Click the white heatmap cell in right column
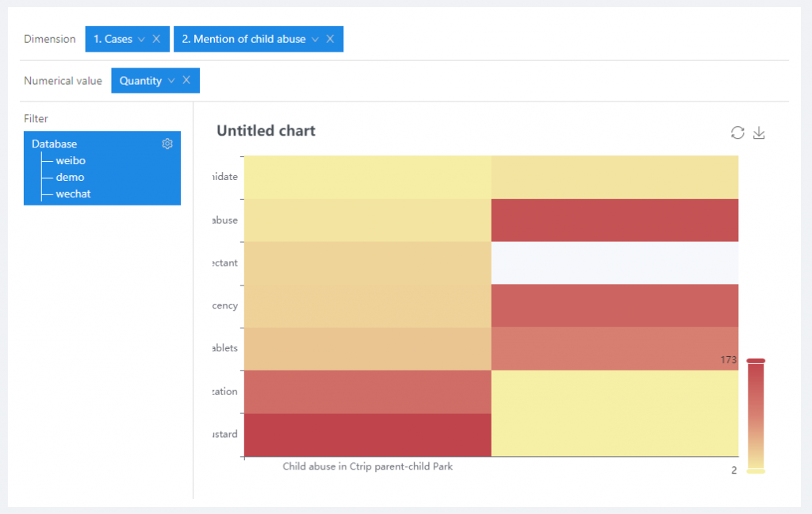Image resolution: width=812 pixels, height=514 pixels. [615, 263]
